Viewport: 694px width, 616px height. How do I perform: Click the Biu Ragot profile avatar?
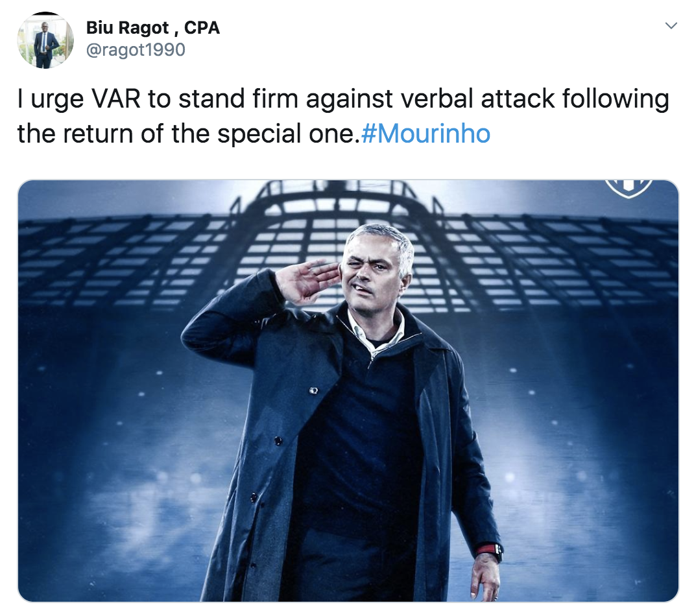click(x=45, y=40)
